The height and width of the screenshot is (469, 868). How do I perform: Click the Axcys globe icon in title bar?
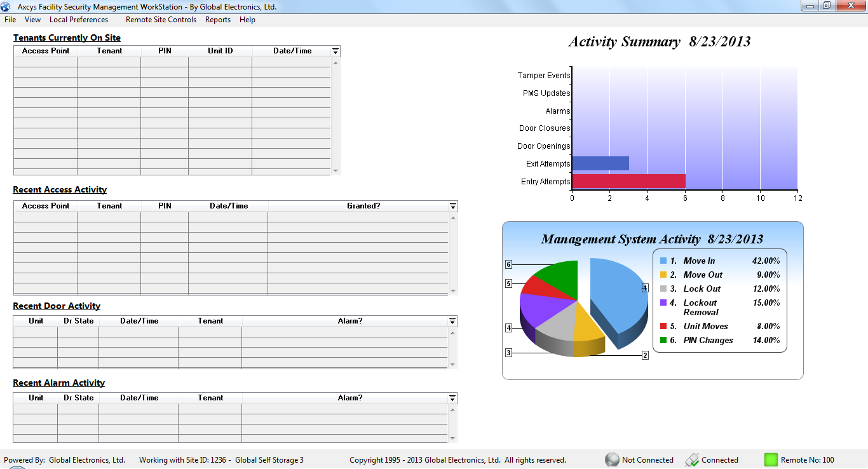(6, 6)
